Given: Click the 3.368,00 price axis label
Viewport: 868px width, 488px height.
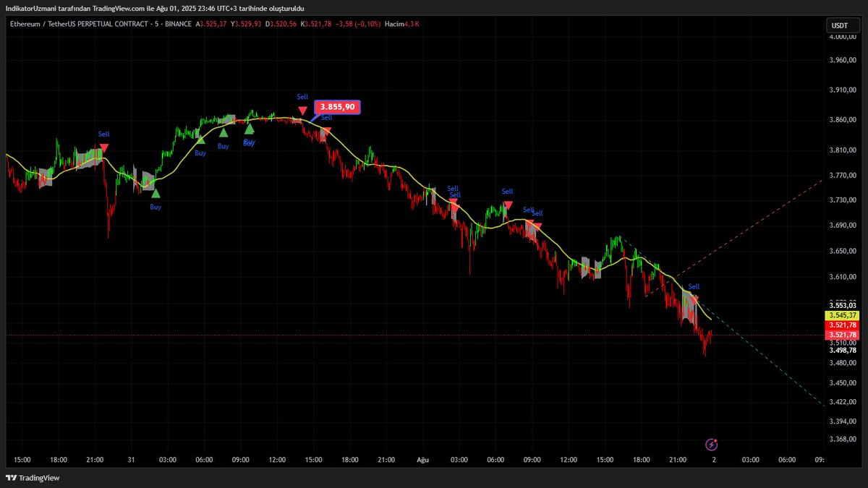Looking at the screenshot, I should click(x=843, y=440).
